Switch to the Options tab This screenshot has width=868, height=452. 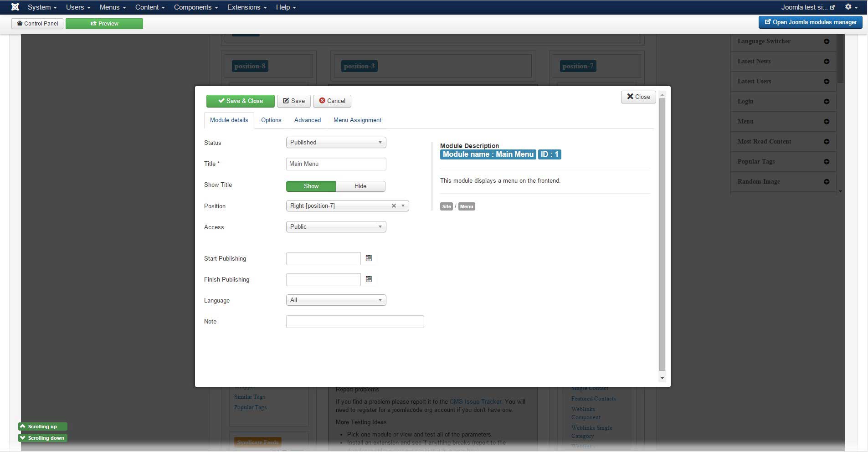271,120
